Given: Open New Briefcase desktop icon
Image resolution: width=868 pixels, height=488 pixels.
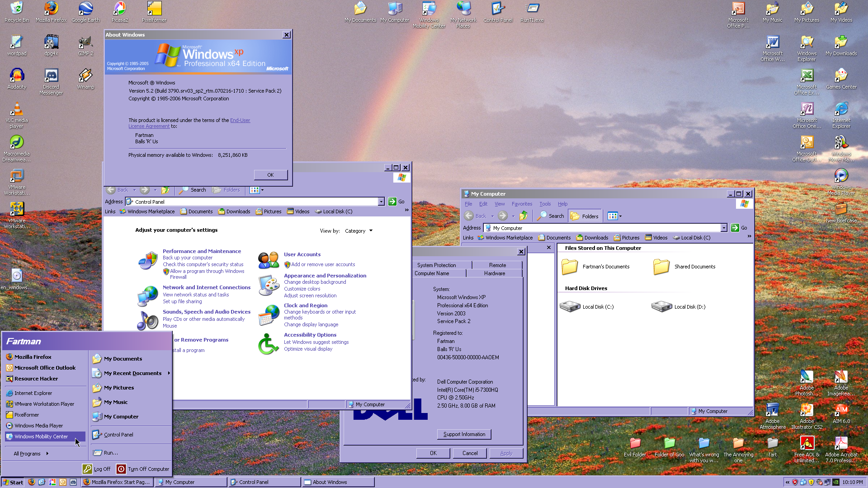Looking at the screenshot, I should (841, 212).
